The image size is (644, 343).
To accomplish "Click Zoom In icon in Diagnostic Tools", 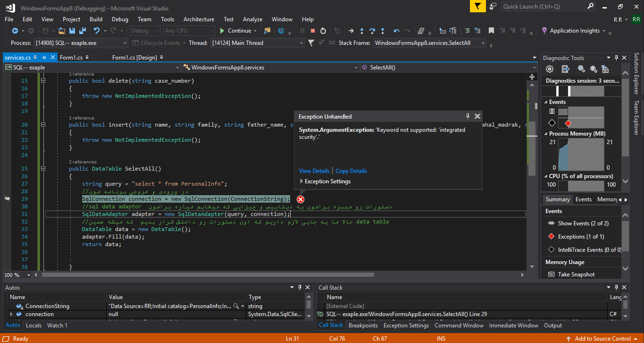I will [x=581, y=69].
